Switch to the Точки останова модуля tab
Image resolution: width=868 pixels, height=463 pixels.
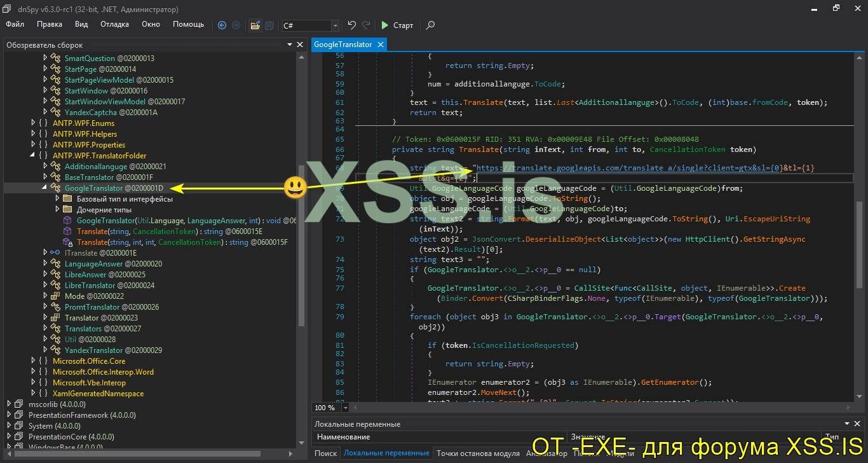point(478,453)
